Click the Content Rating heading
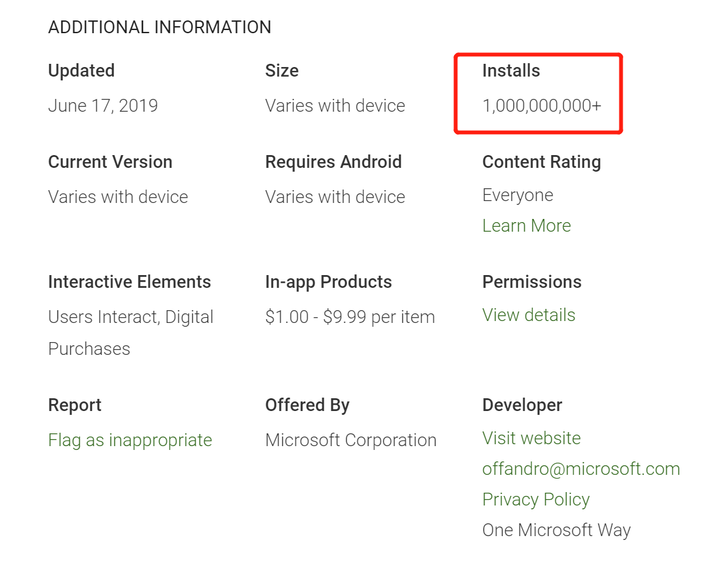The height and width of the screenshot is (561, 728). [542, 162]
